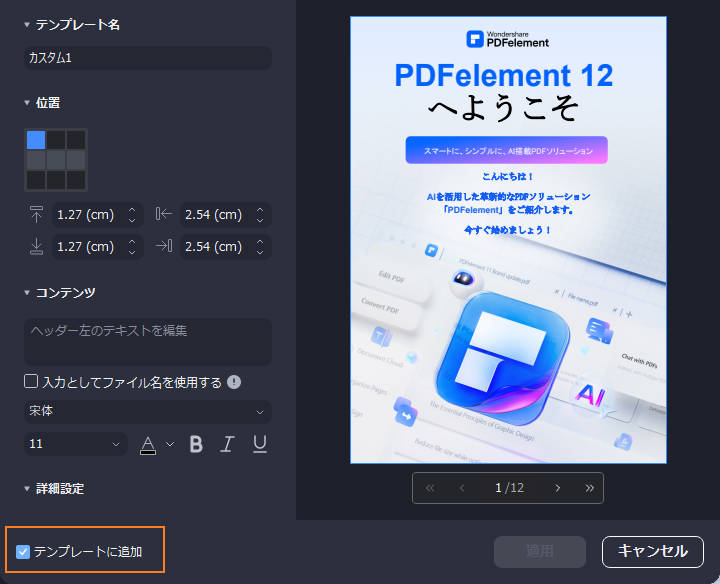720x584 pixels.
Task: Collapse the 位置 section
Action: [x=27, y=103]
